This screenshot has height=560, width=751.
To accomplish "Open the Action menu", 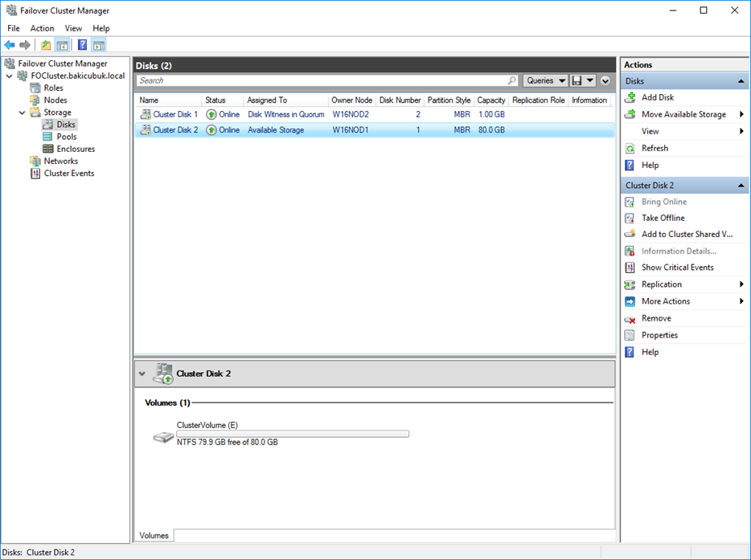I will (x=42, y=28).
